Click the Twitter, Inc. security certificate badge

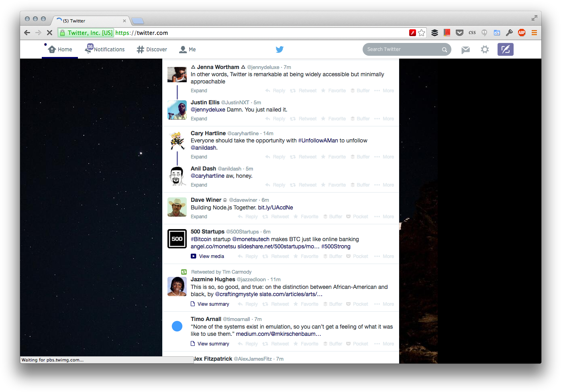tap(86, 33)
